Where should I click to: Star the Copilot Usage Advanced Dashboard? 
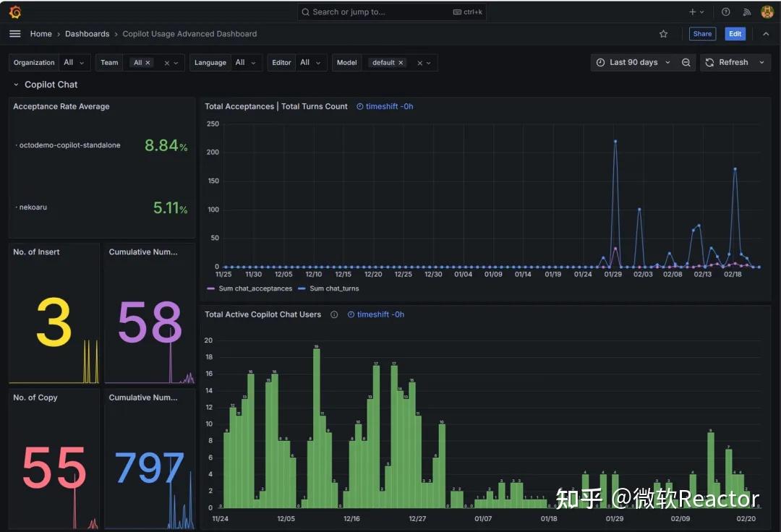pos(663,33)
